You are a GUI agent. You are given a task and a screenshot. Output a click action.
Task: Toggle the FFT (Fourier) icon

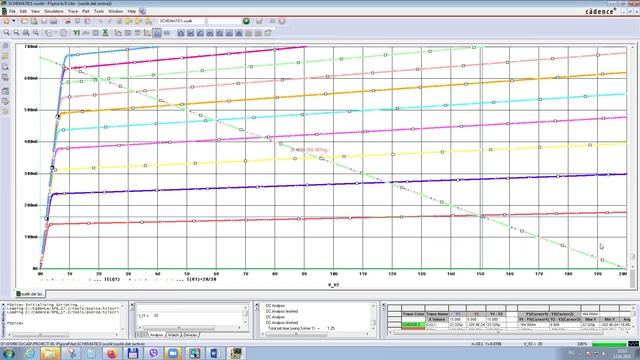tap(86, 33)
